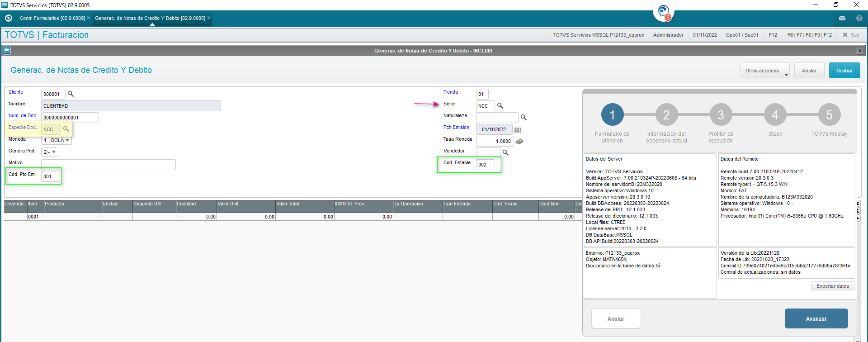Click the TOTVS home logo icon
868x342 pixels.
click(8, 18)
